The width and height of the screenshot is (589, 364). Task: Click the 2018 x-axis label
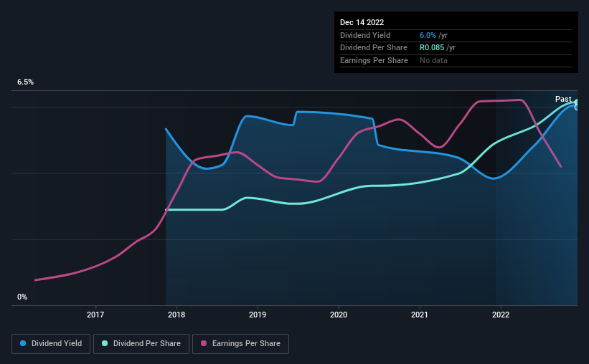pyautogui.click(x=176, y=315)
